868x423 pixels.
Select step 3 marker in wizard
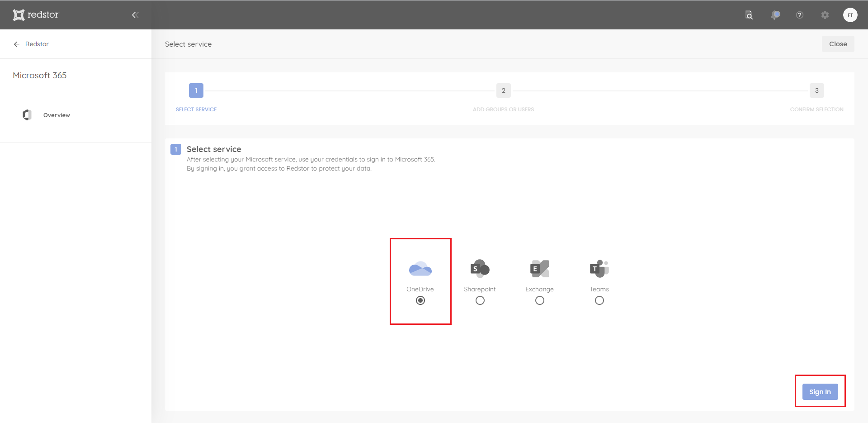point(817,90)
